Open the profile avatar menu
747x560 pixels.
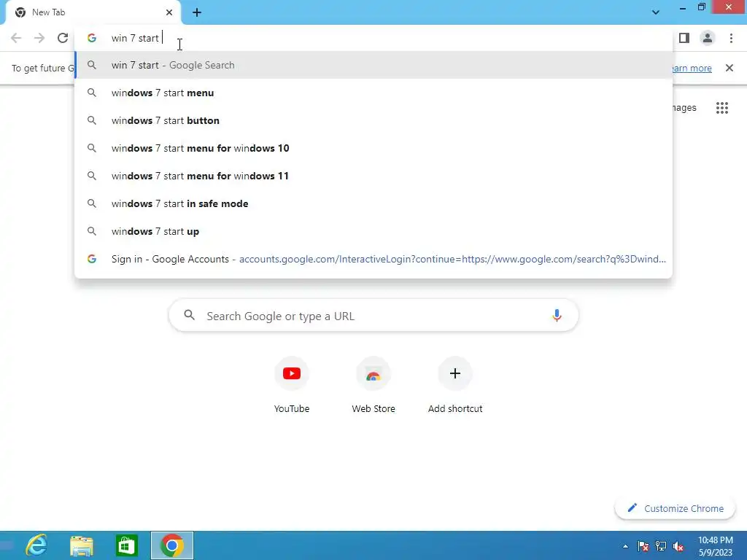click(708, 38)
